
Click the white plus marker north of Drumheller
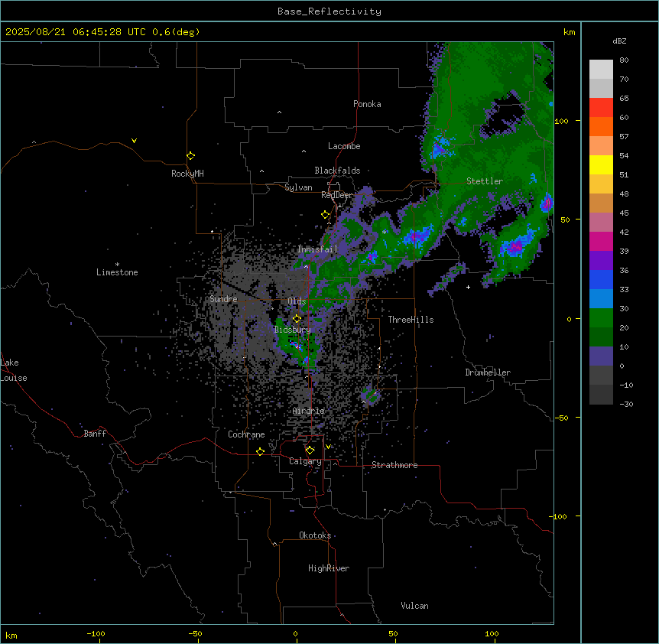click(468, 287)
